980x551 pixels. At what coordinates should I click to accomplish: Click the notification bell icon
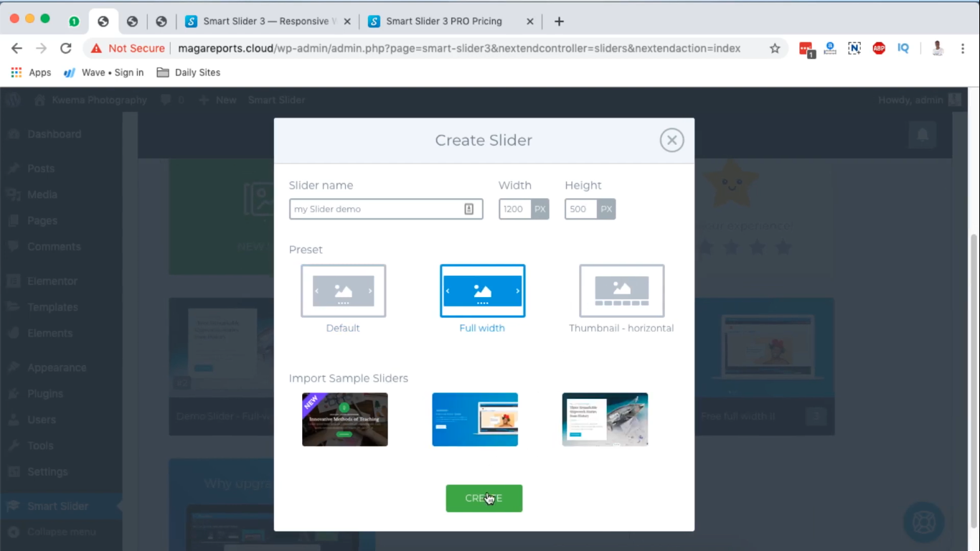pyautogui.click(x=923, y=134)
